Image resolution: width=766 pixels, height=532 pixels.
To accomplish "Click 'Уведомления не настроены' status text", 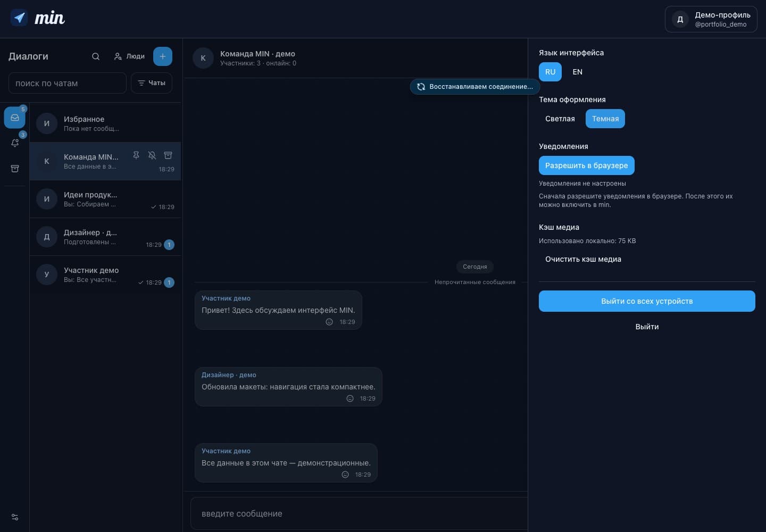I will click(582, 184).
